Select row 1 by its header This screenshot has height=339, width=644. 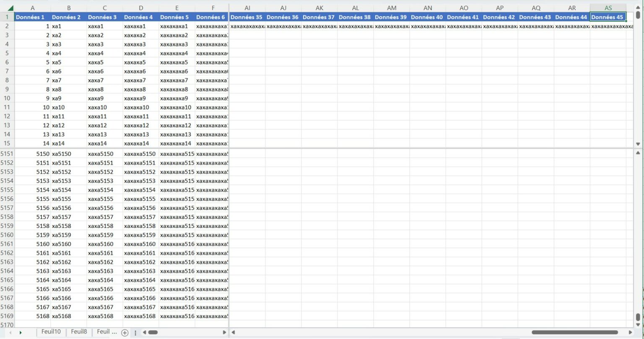[7, 16]
